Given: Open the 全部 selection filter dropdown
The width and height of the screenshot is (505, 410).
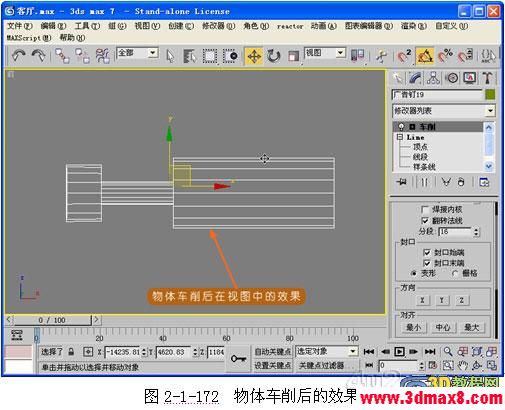Looking at the screenshot, I should click(137, 53).
